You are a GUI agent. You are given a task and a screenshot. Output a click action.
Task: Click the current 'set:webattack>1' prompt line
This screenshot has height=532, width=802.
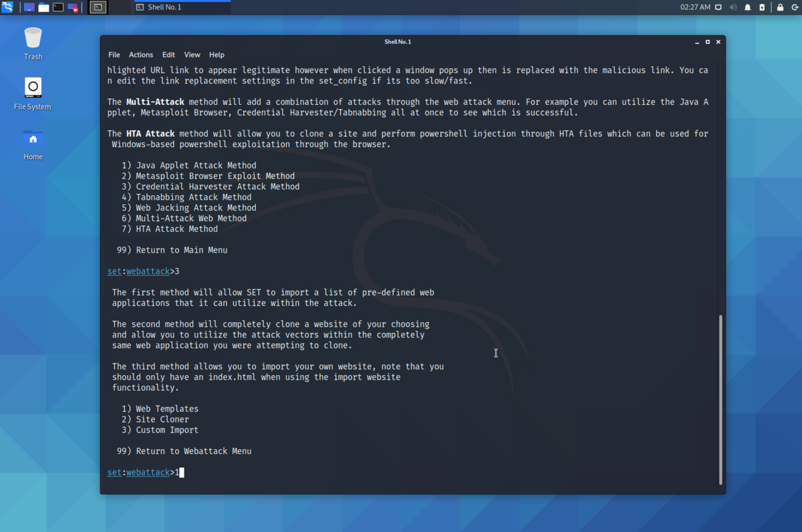pyautogui.click(x=144, y=473)
